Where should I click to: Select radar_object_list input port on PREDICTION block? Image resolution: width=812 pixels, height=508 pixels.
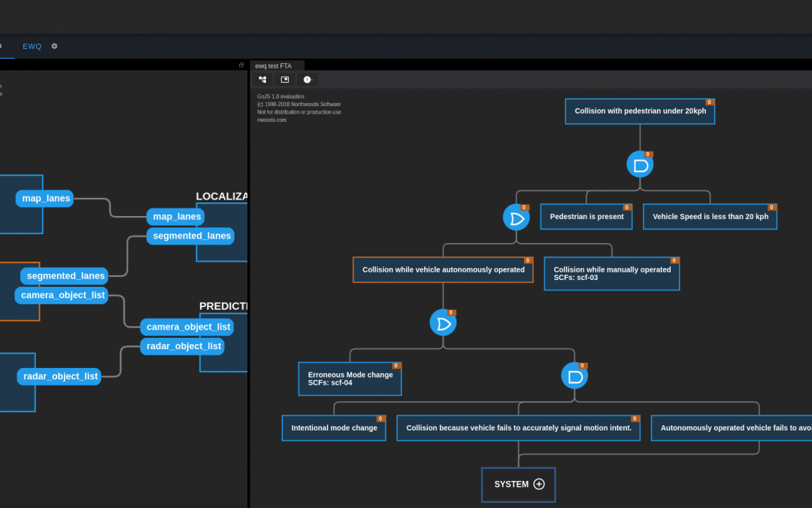coord(182,346)
